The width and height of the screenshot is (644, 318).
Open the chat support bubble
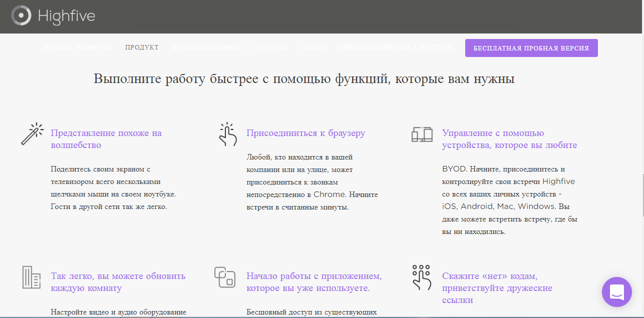click(617, 292)
